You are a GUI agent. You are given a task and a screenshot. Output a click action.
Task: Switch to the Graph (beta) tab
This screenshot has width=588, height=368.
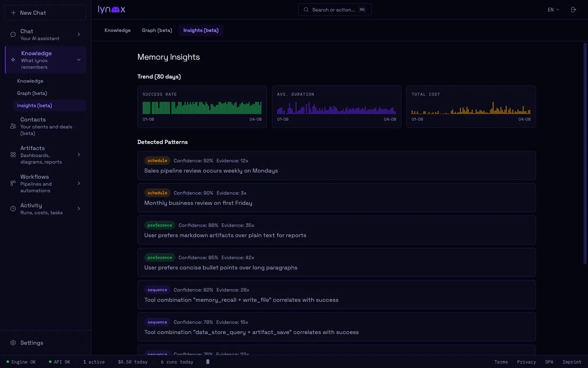157,30
